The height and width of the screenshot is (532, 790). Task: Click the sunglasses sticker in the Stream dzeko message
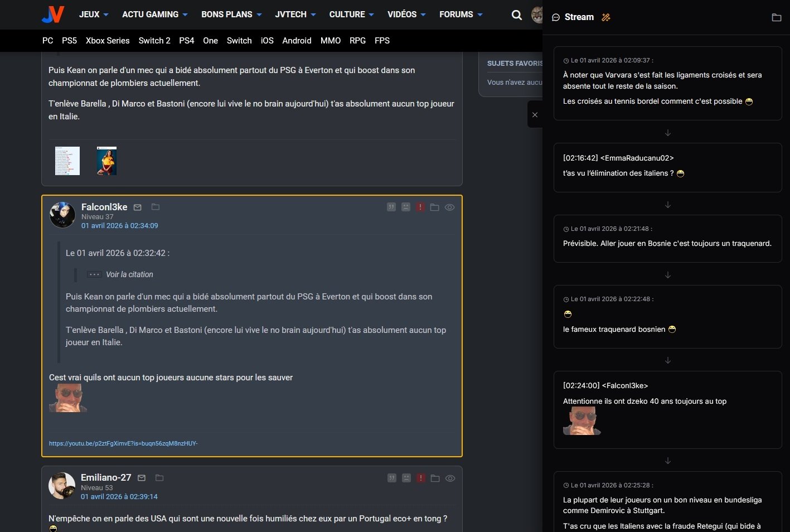point(582,421)
